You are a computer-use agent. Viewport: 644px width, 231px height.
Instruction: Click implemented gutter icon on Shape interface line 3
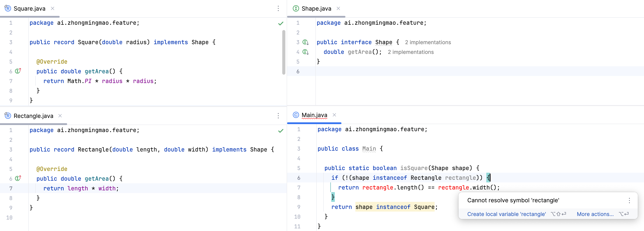305,42
